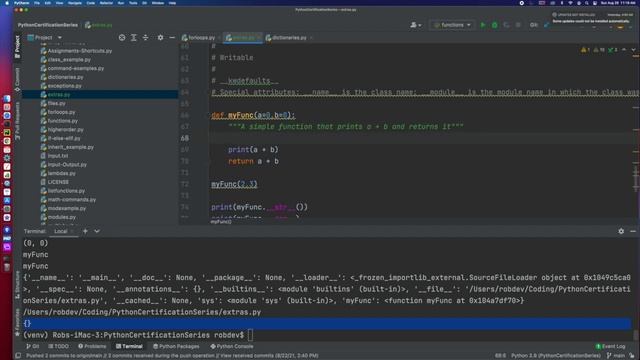Click the Spotlight search icon in menu bar
640x360 pixels.
[x=587, y=3]
